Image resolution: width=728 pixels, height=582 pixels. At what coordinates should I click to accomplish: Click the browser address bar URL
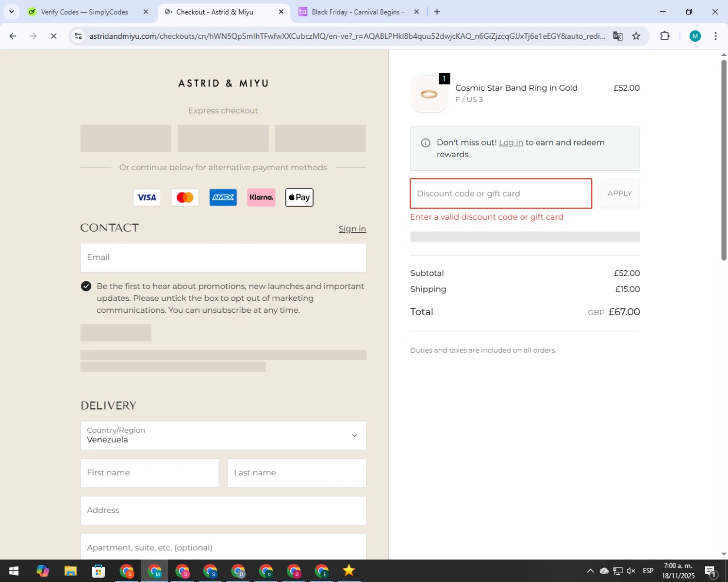coord(347,36)
